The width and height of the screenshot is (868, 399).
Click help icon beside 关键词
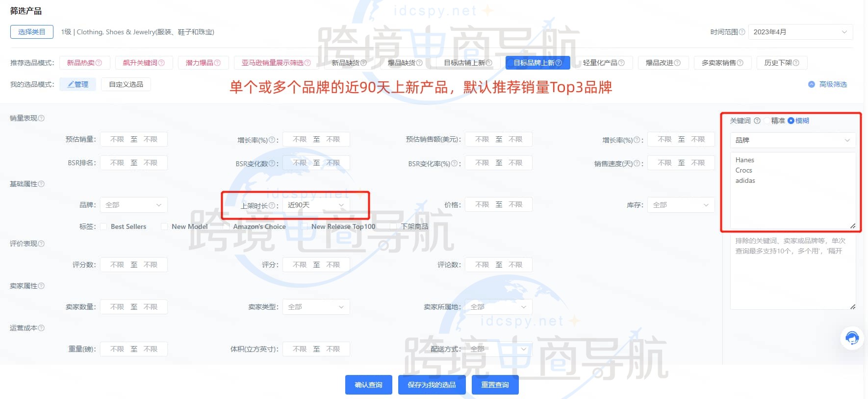(x=757, y=121)
